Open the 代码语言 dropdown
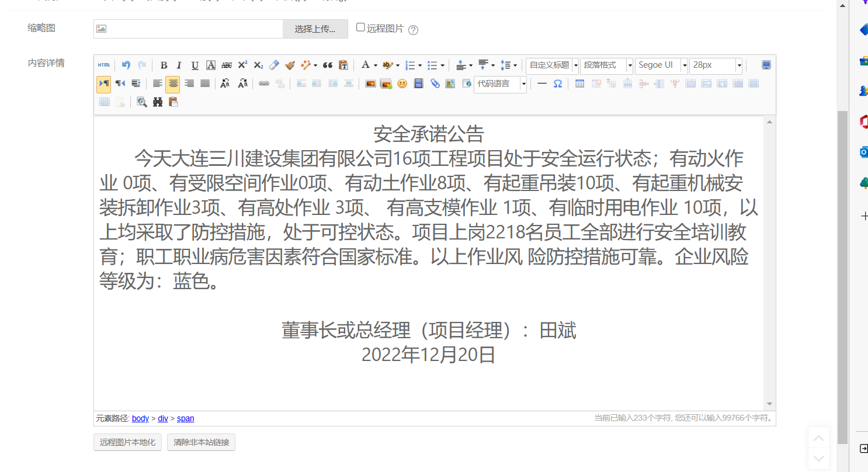 pyautogui.click(x=501, y=84)
